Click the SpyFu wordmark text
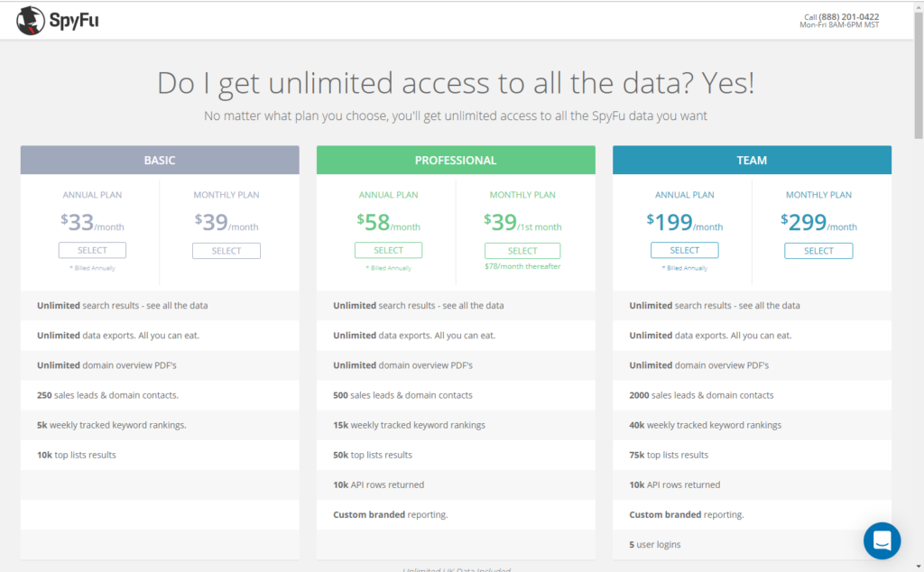The width and height of the screenshot is (924, 572). click(x=74, y=22)
